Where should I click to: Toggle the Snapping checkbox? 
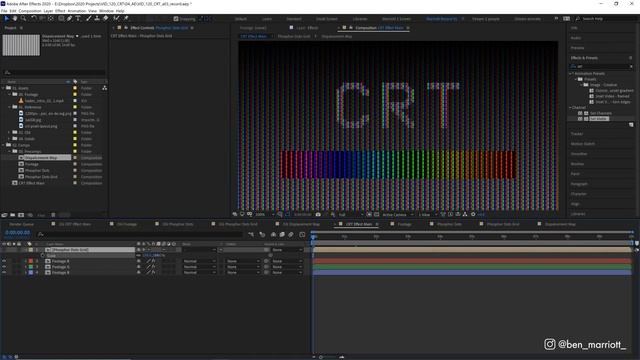(176, 19)
